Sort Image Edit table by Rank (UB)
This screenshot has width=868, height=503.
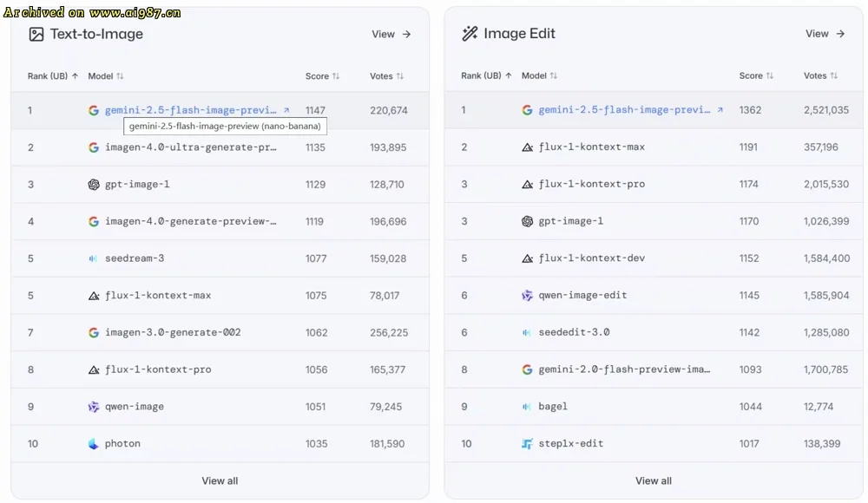(x=486, y=75)
